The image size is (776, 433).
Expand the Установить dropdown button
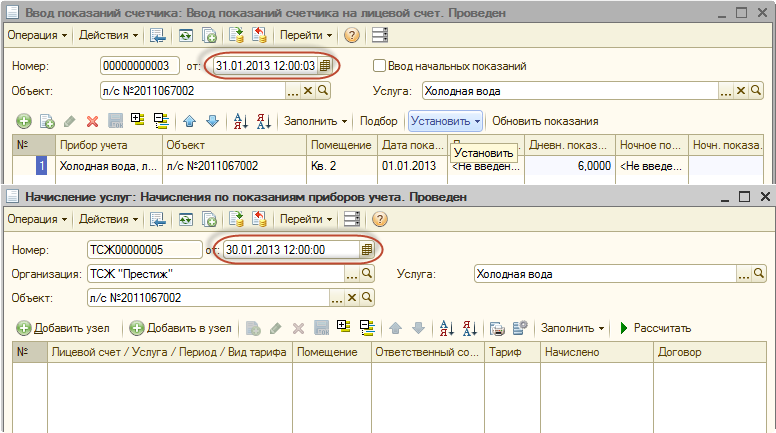point(445,121)
